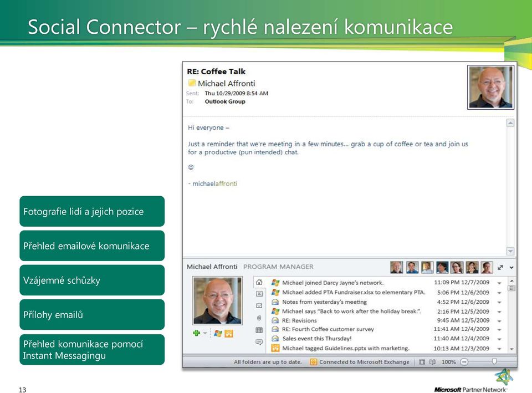
Task: Open 'Notes from yesterday's meeting' item
Action: pos(324,302)
